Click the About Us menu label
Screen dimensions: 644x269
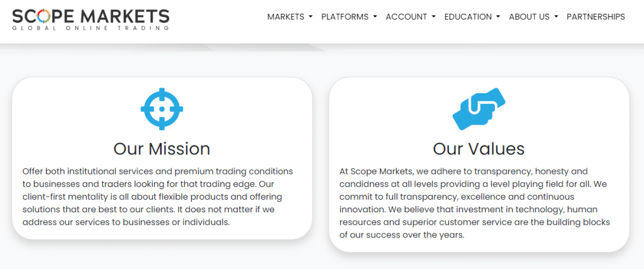530,17
